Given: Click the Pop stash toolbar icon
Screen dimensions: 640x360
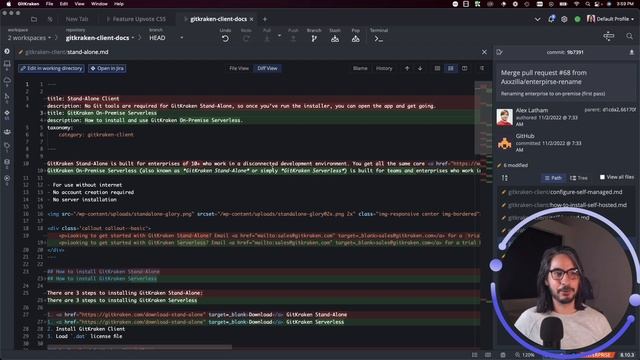Looking at the screenshot, I should (356, 39).
